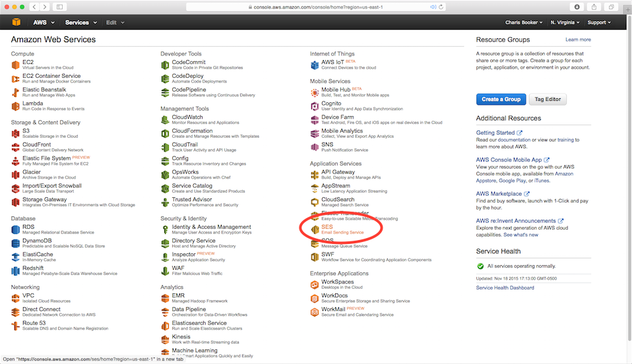Click the Cognito icon
Image resolution: width=632 pixels, height=364 pixels.
315,106
